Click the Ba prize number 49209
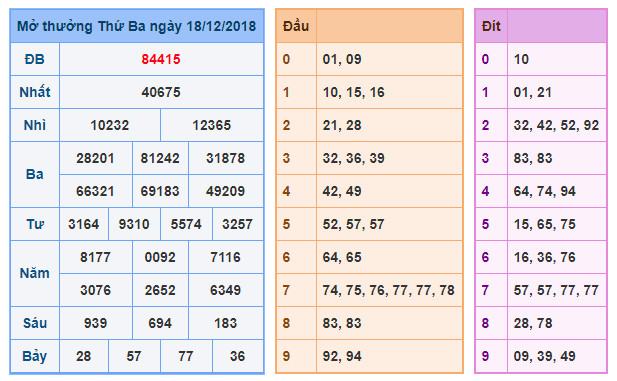This screenshot has height=381, width=617. tap(225, 192)
